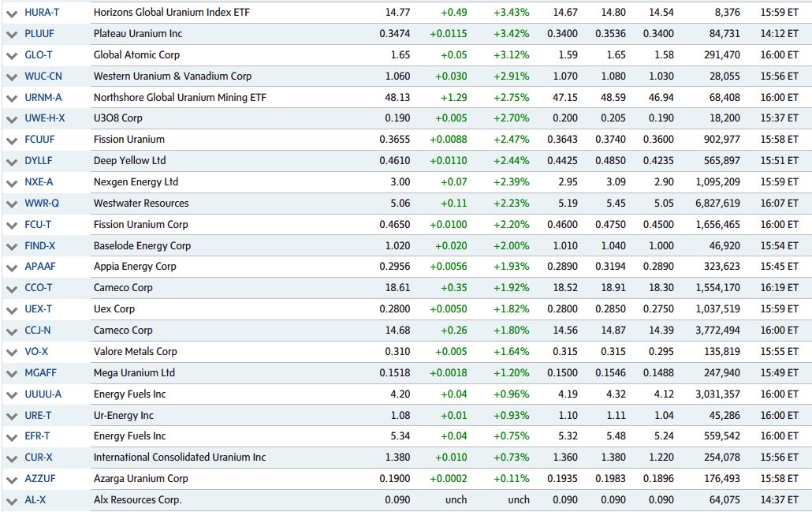812x512 pixels.
Task: Expand the EFR-T row chevron
Action: click(11, 437)
